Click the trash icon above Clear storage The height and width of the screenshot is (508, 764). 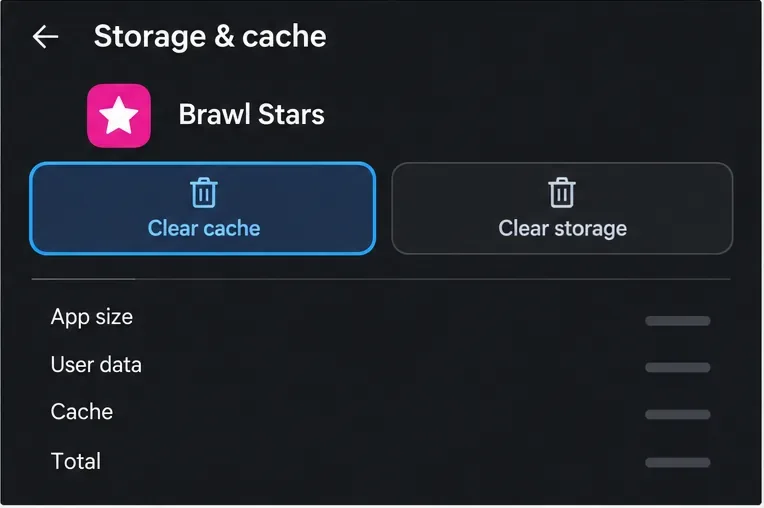562,193
